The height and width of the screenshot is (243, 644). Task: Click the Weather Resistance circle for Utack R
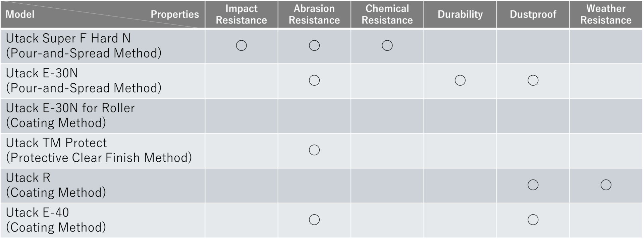(x=606, y=185)
